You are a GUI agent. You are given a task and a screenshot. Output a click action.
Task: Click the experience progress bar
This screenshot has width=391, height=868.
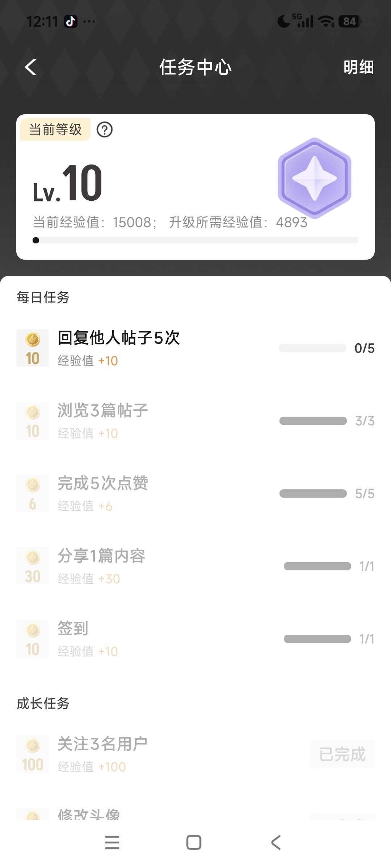(x=195, y=241)
